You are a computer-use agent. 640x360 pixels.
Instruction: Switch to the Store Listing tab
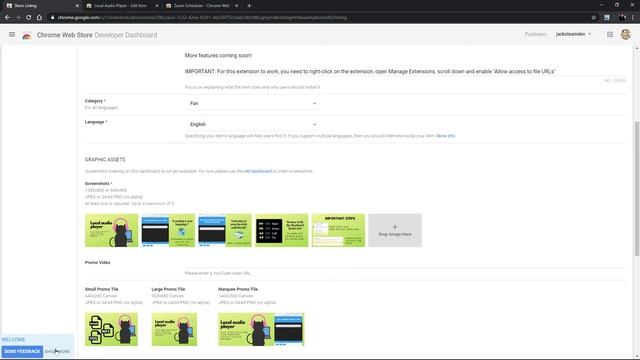coord(42,6)
